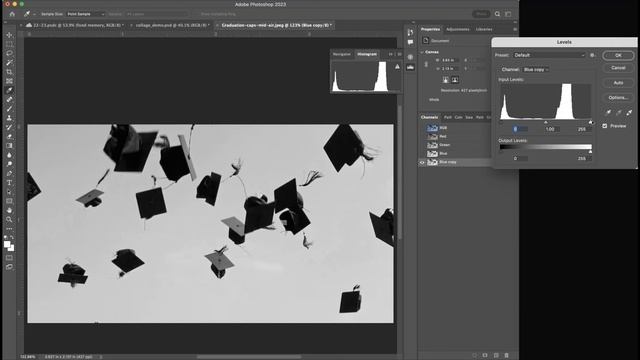Select the Pen tool

coord(9,173)
